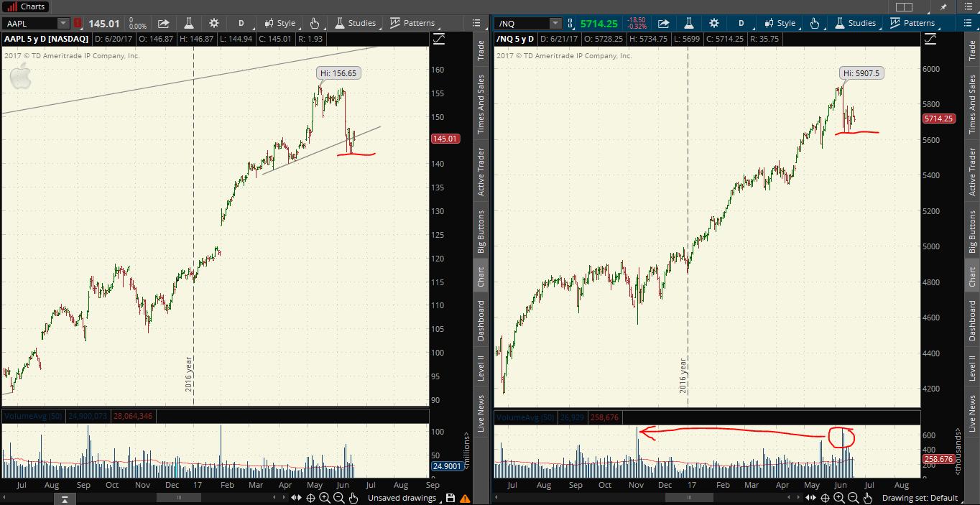Screen dimensions: 980x505
Task: Click pointer hand icon below /NQ chart
Action: coord(867,498)
